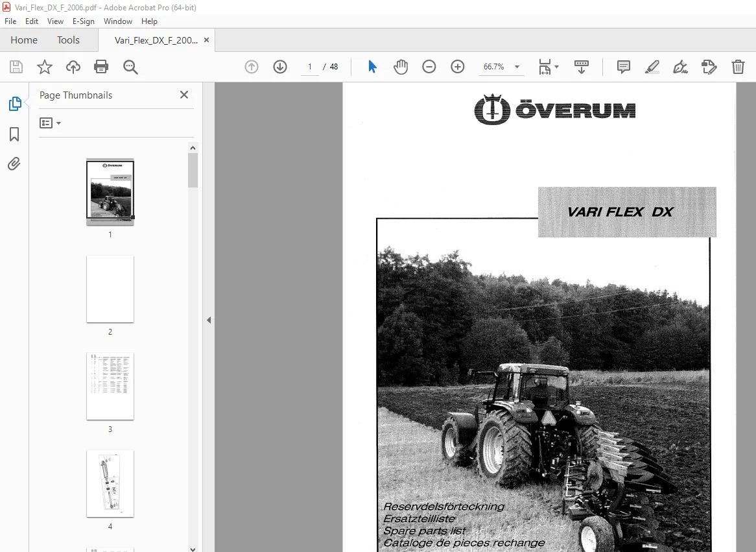Click the 66.7% zoom value field

coord(493,67)
